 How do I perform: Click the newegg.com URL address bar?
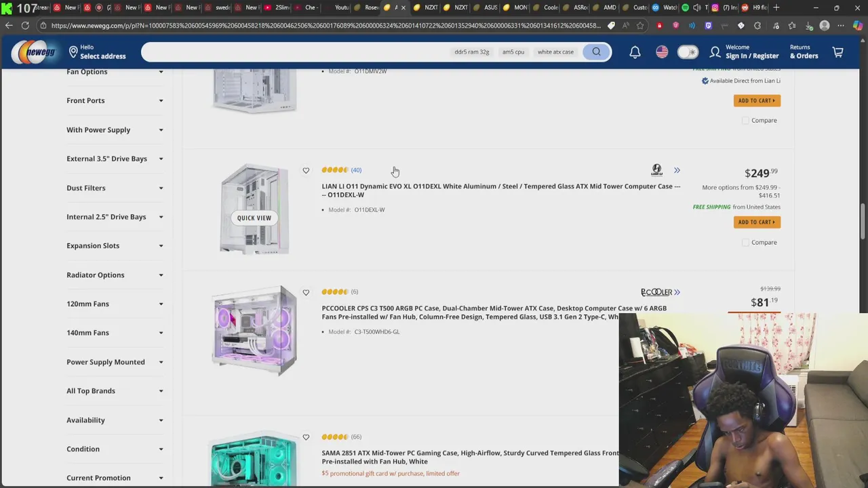[325, 26]
